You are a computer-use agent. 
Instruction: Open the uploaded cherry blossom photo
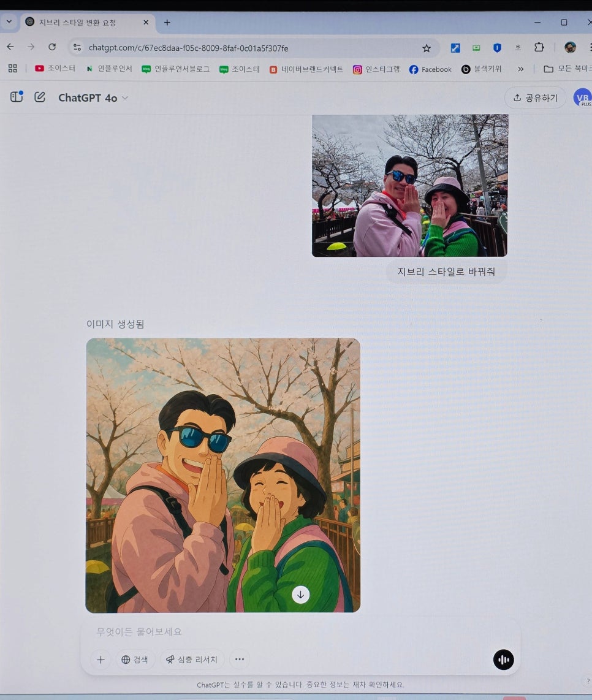(409, 185)
